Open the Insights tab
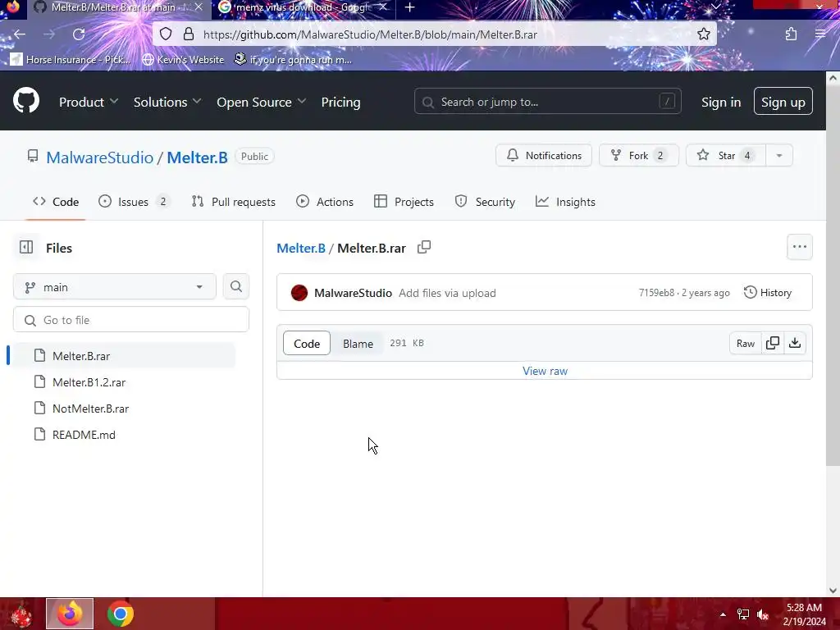This screenshot has width=840, height=630. coord(565,202)
